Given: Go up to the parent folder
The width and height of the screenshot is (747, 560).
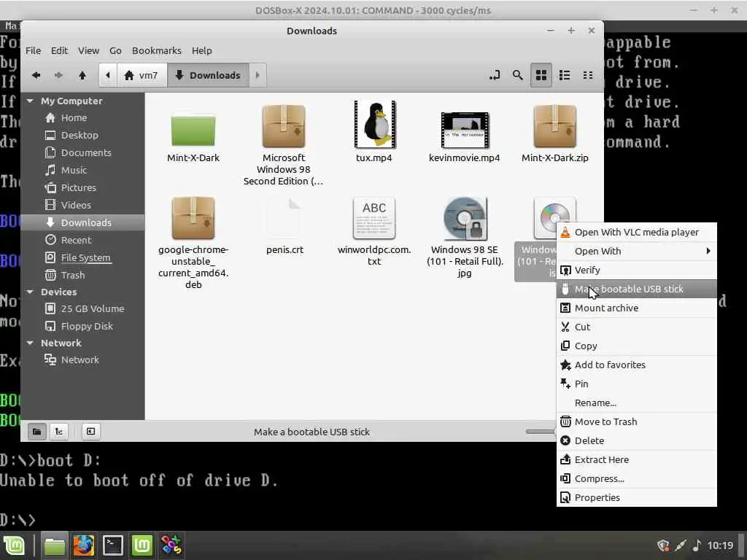Looking at the screenshot, I should click(82, 75).
